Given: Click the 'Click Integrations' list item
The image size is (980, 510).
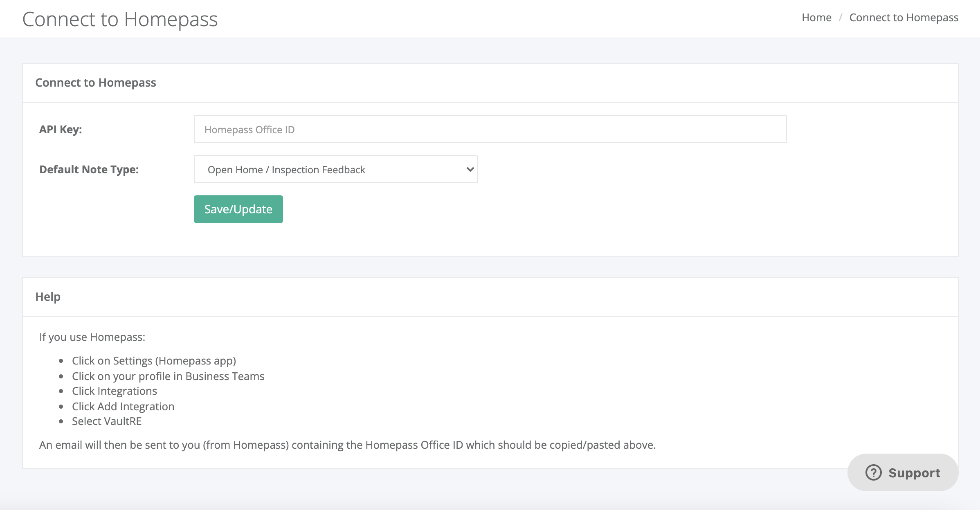Looking at the screenshot, I should point(115,391).
